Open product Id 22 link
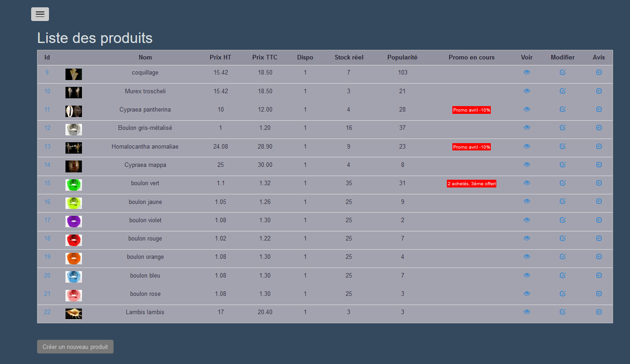Screen dimensions: 630x364 (47, 312)
